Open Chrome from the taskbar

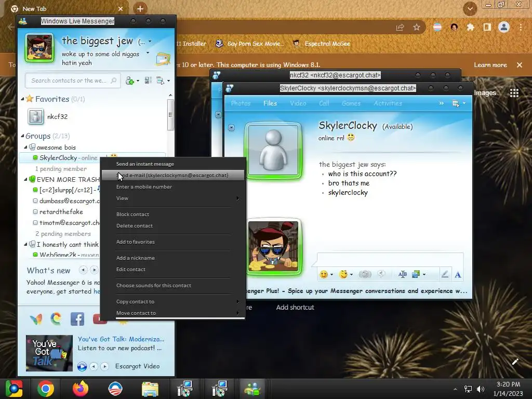point(46,389)
